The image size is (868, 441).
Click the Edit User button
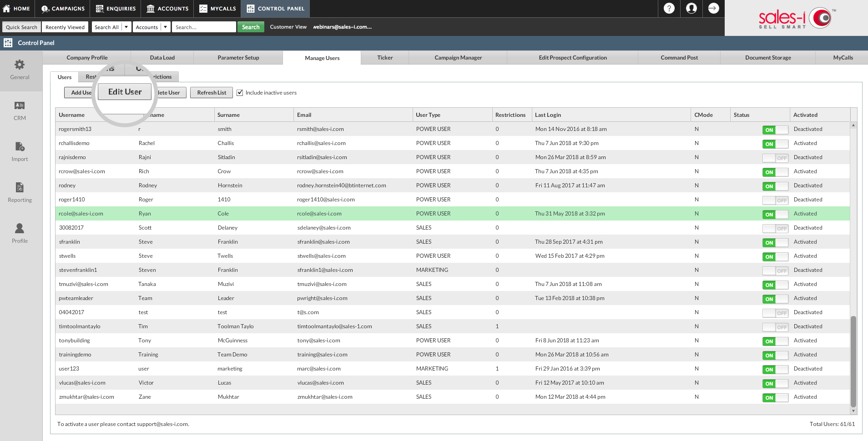tap(125, 92)
